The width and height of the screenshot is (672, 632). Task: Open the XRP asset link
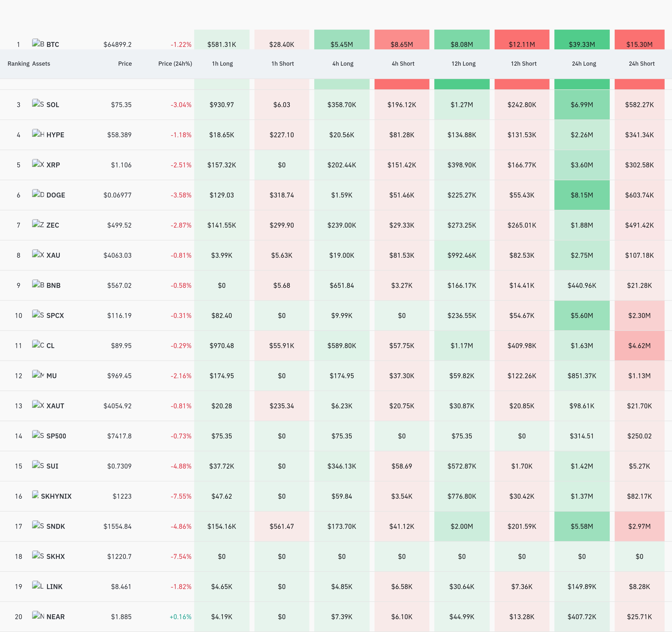point(53,165)
